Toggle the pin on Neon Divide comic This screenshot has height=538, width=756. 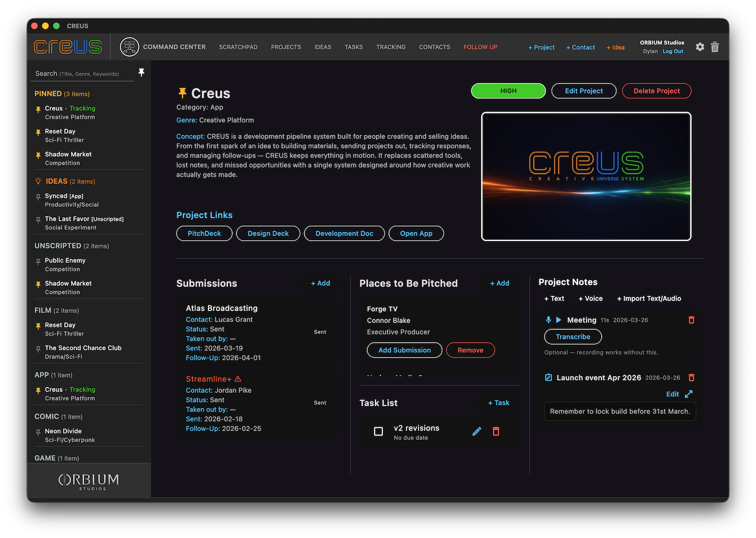click(x=38, y=431)
